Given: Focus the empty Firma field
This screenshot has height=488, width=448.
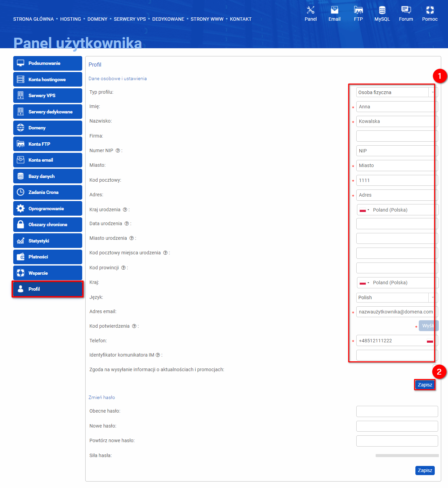Looking at the screenshot, I should [397, 136].
